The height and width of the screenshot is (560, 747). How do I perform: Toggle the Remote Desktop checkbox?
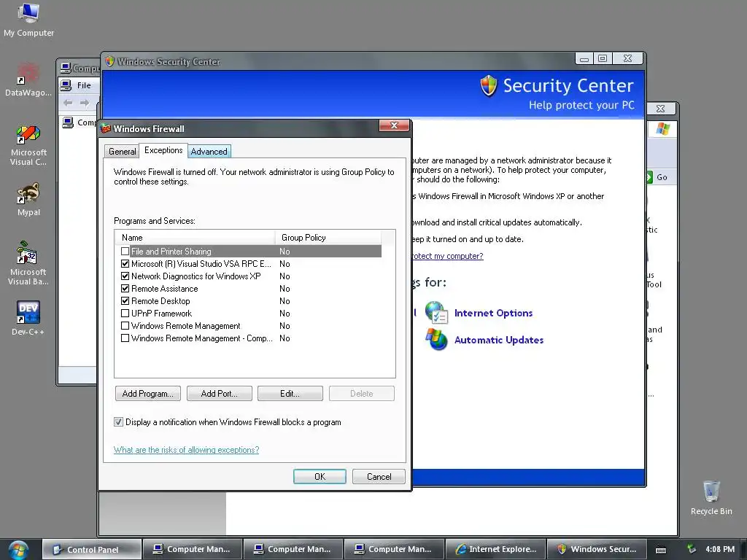point(125,300)
